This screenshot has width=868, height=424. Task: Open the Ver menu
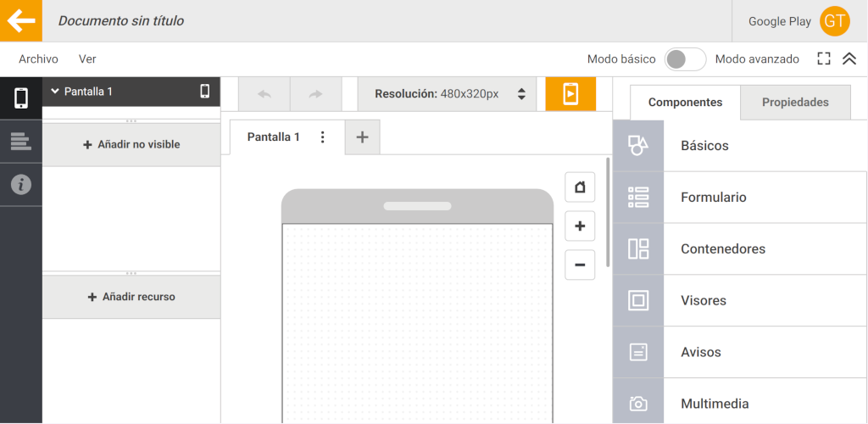(x=87, y=59)
